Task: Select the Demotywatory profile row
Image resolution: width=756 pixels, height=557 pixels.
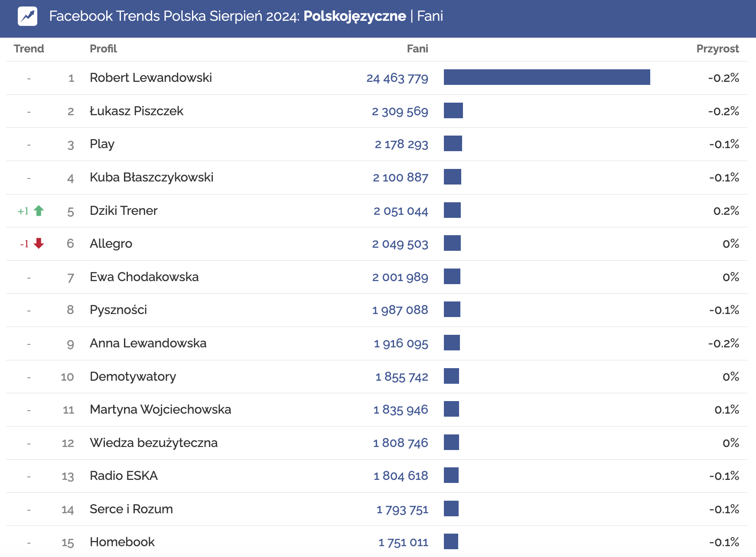Action: [133, 376]
